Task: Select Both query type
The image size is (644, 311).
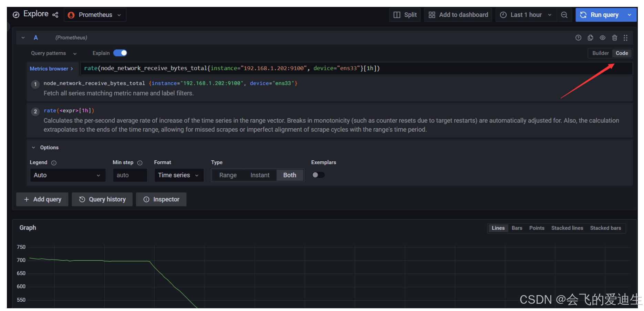Action: (290, 175)
